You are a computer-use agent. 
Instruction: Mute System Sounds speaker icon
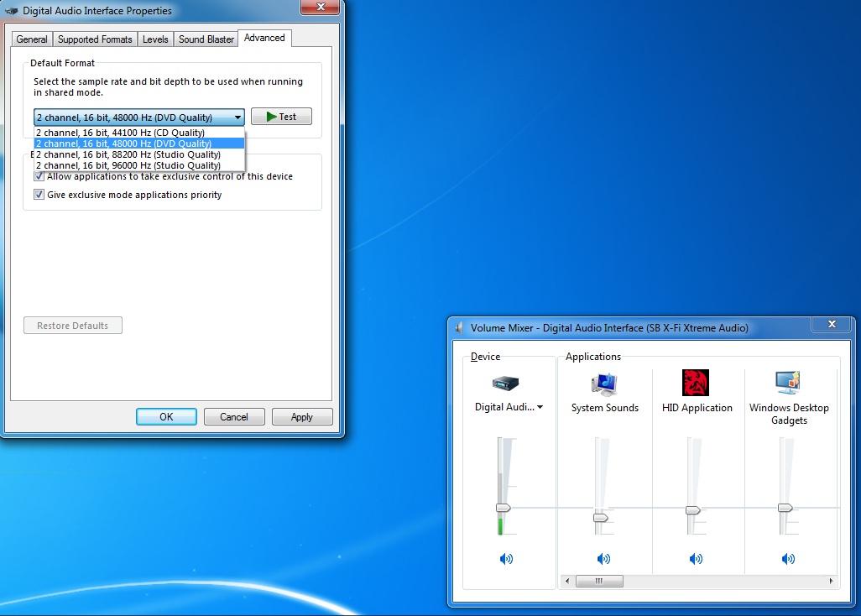tap(603, 559)
